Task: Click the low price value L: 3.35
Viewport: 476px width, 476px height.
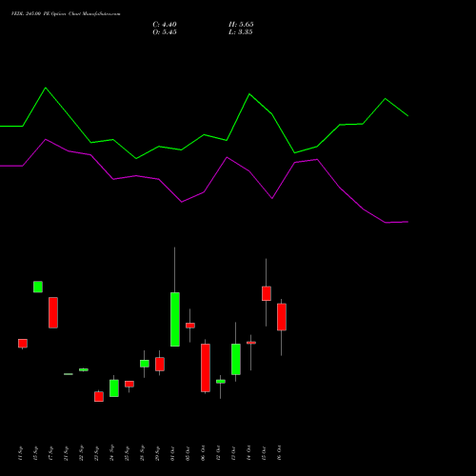Action: [x=241, y=32]
